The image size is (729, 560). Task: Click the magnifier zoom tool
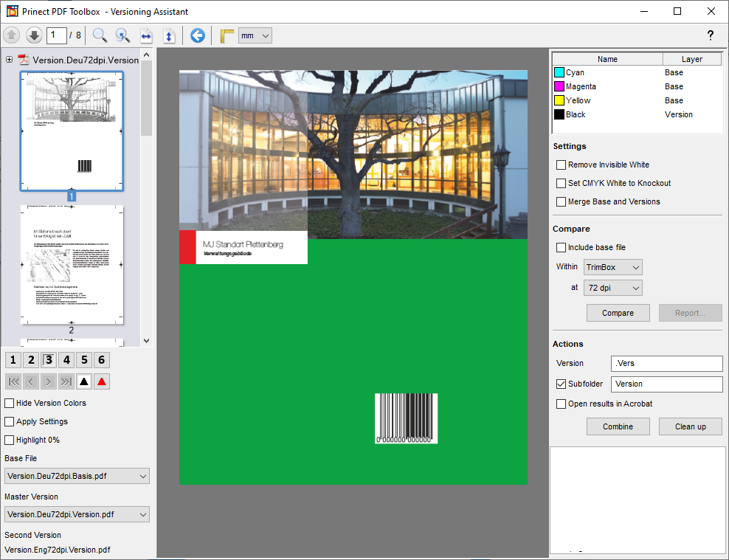click(100, 35)
